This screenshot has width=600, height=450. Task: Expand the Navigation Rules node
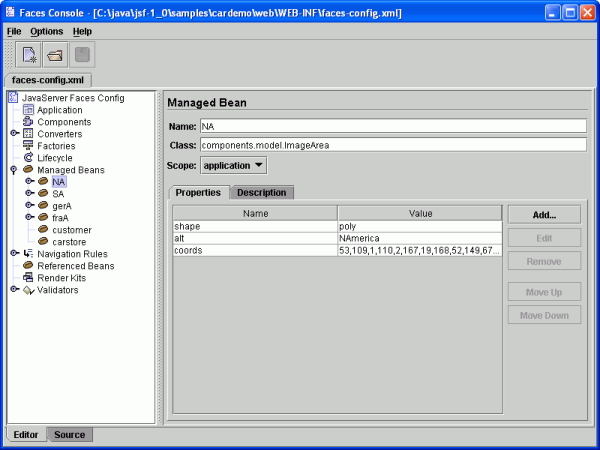[x=14, y=254]
